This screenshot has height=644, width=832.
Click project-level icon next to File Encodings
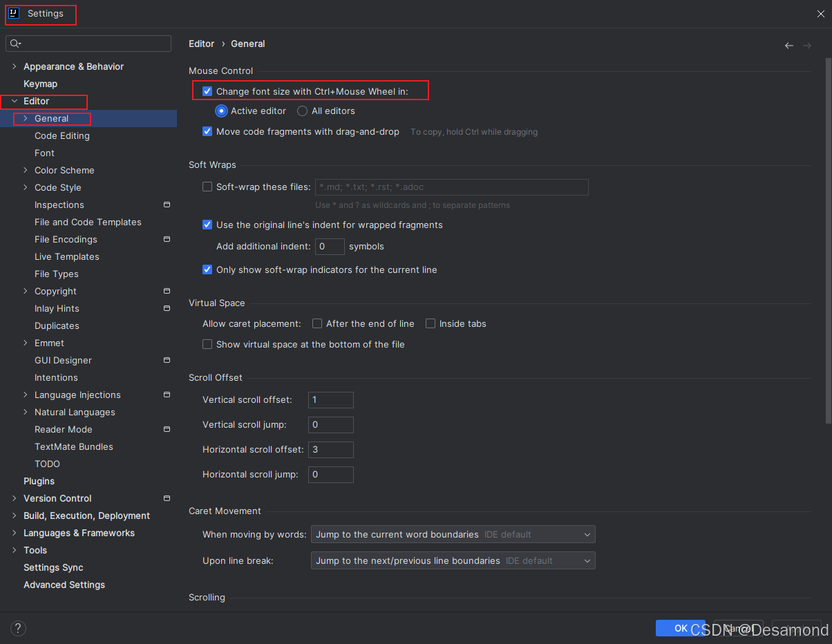coord(167,239)
